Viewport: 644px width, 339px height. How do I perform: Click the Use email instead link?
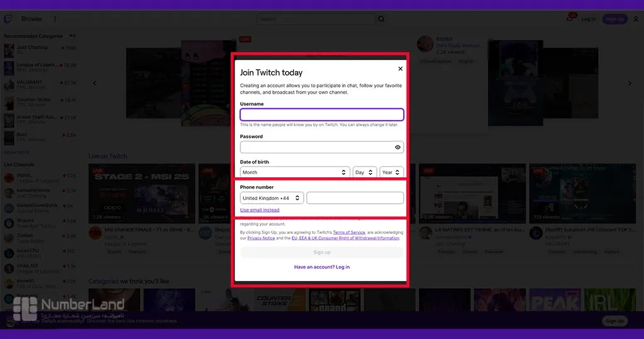(260, 210)
